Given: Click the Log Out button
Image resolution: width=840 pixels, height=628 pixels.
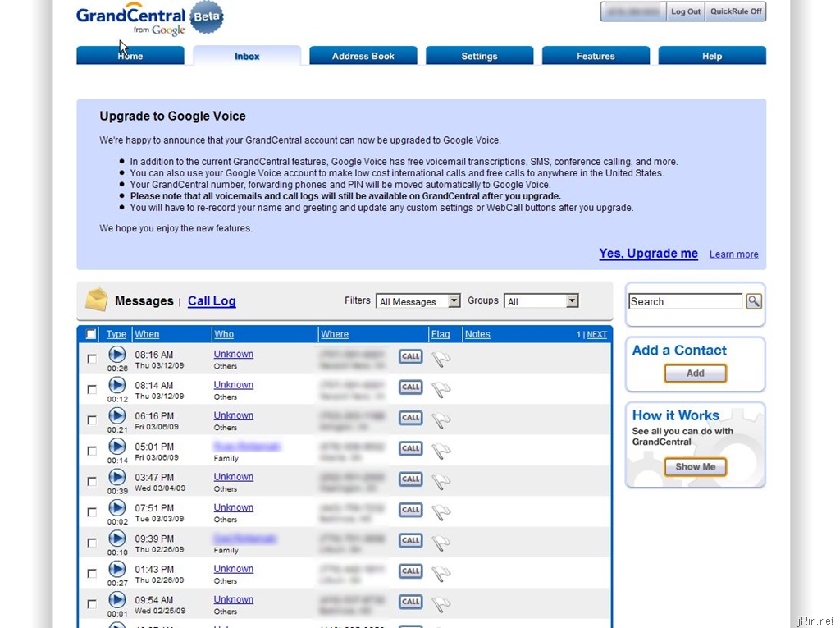Looking at the screenshot, I should pos(685,11).
